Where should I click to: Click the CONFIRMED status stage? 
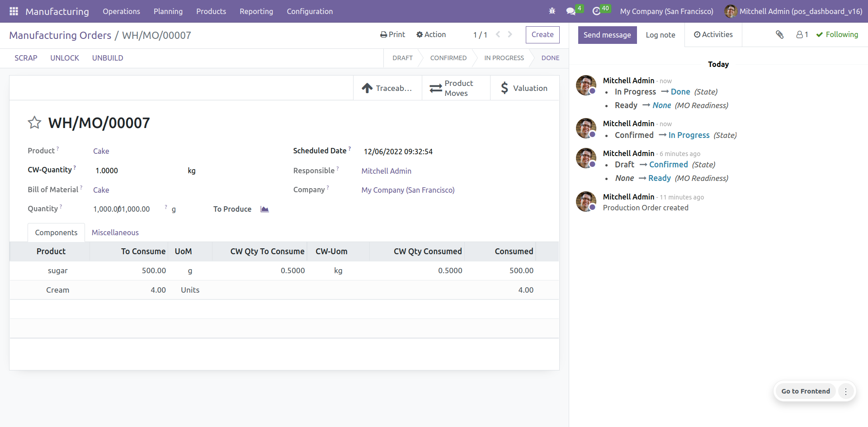[448, 58]
